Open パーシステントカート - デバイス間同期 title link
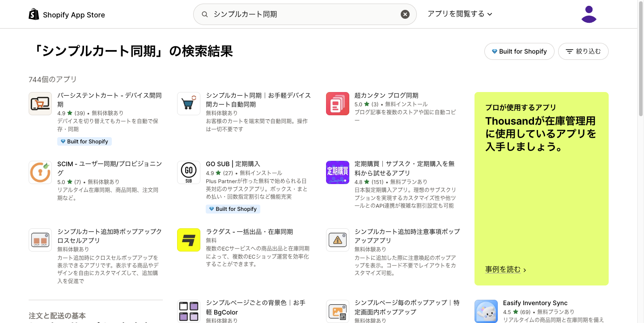644x323 pixels. click(x=110, y=100)
